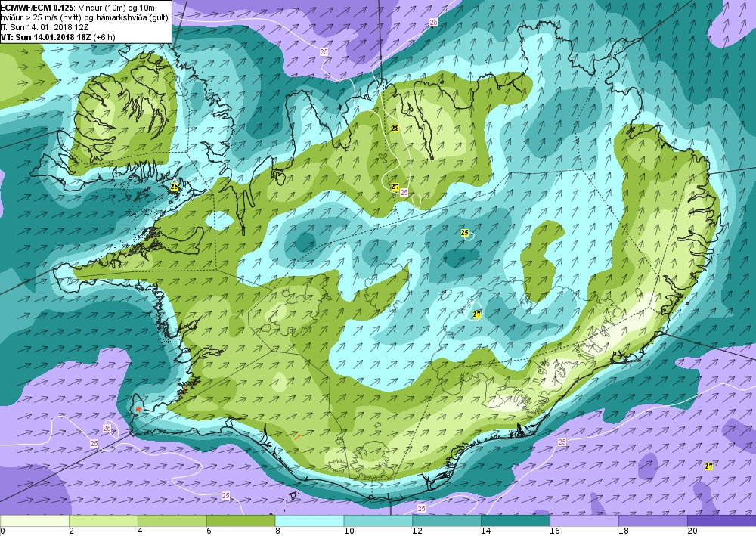This screenshot has height=536, width=756.
Task: Click the header line 'ECMWF/ECM 0.125: Vindur (10m)'
Action: point(77,8)
